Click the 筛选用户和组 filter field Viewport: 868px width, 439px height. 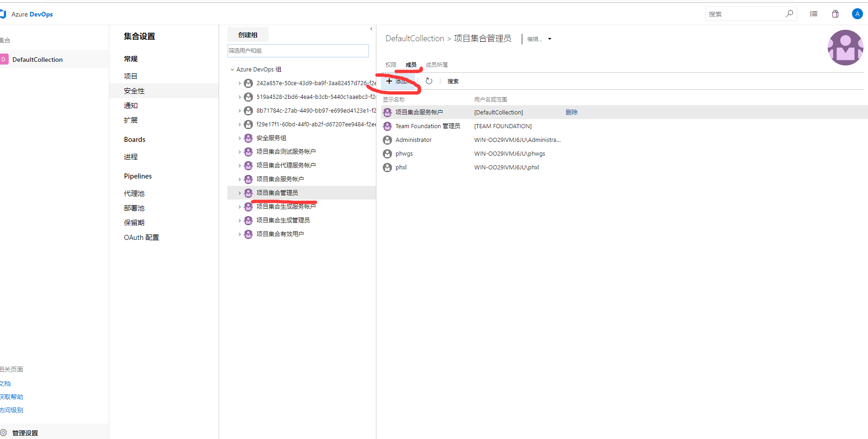[298, 51]
